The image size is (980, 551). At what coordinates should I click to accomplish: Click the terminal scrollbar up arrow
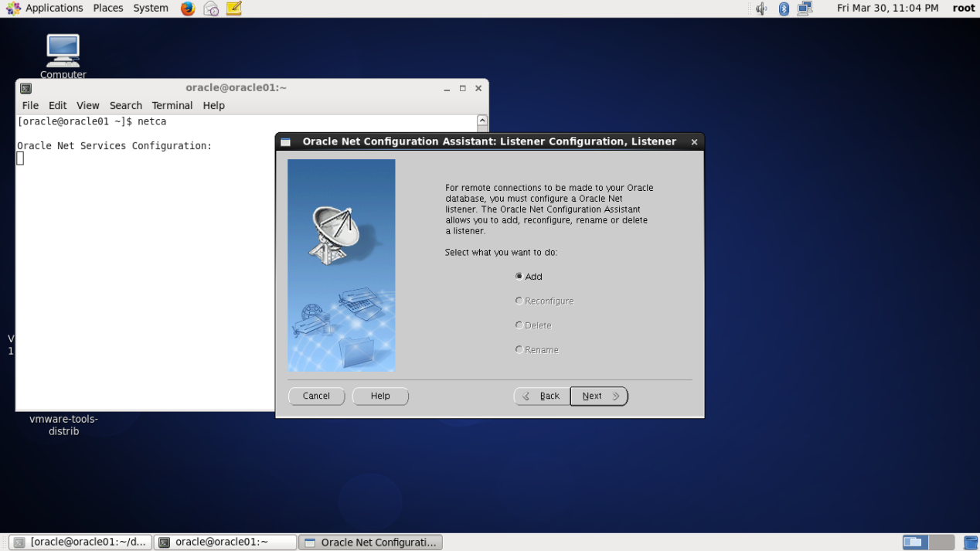pos(482,121)
